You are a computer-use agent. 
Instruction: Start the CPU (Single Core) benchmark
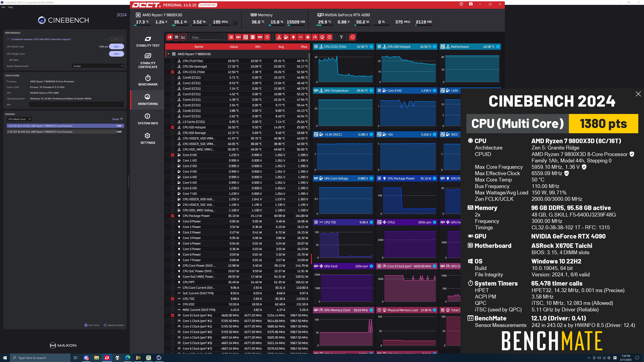[116, 54]
